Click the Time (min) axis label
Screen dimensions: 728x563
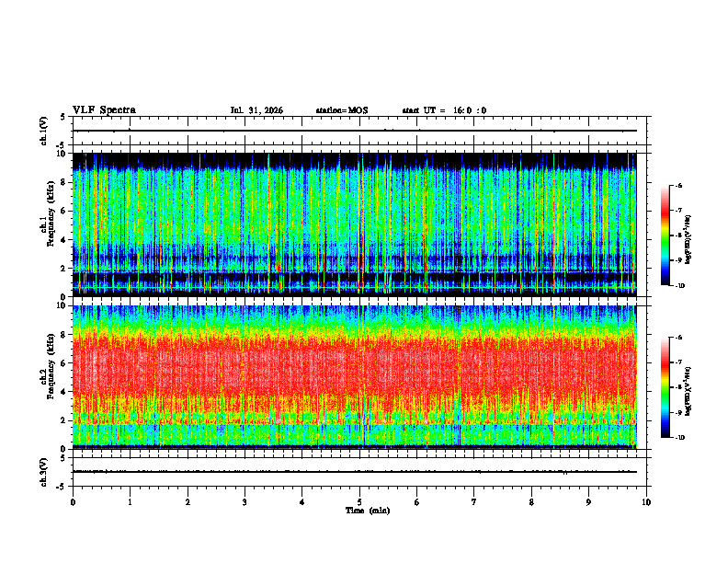point(368,511)
